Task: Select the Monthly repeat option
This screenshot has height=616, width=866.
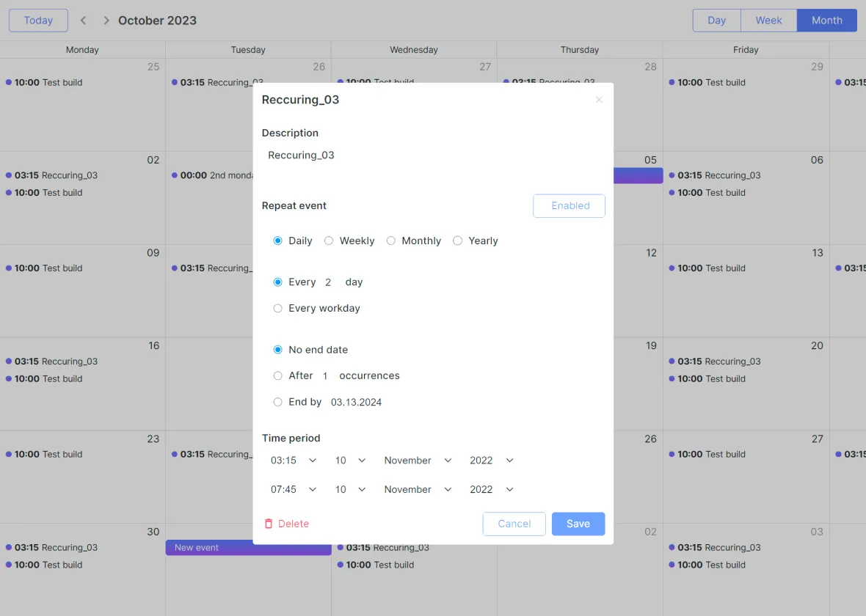Action: (x=391, y=241)
